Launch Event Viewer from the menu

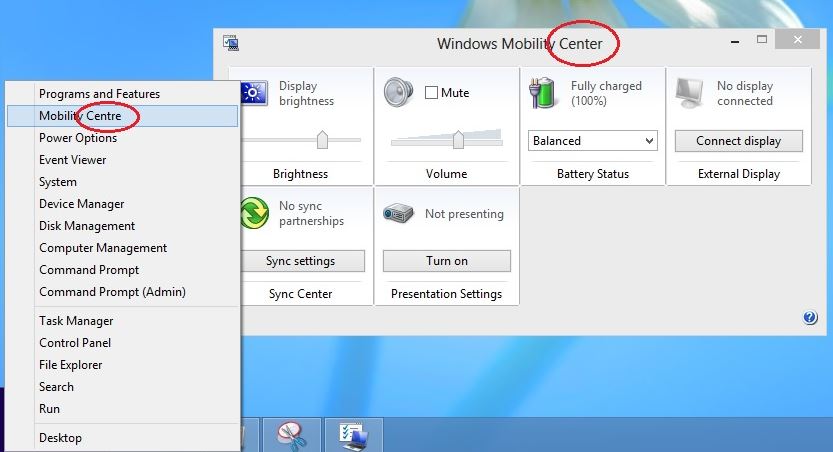tap(123, 160)
